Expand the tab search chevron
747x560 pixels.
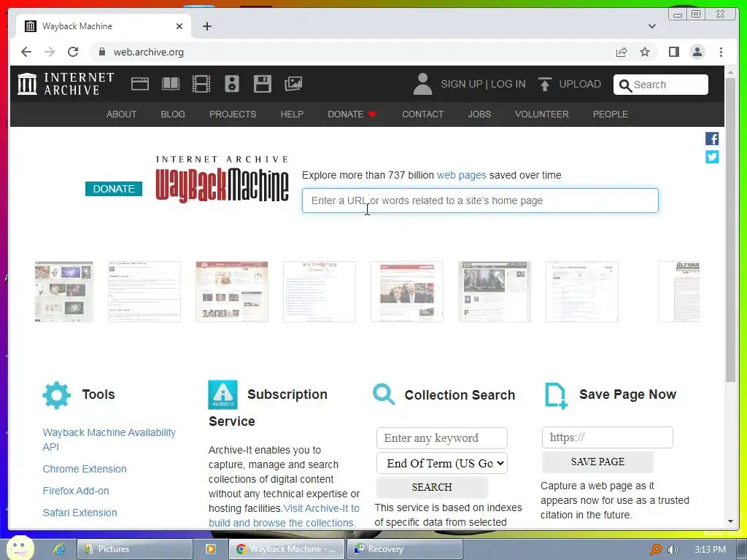coord(651,26)
